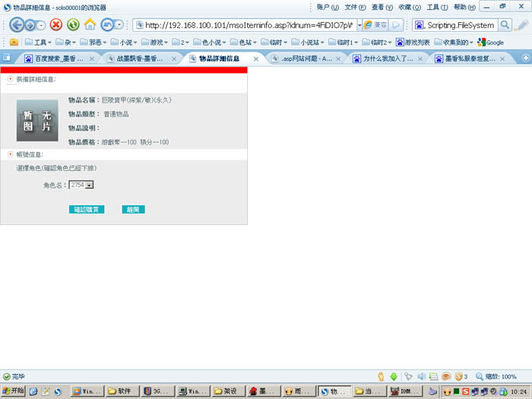Click the 離開 button
Image resolution: width=532 pixels, height=399 pixels.
tap(133, 210)
